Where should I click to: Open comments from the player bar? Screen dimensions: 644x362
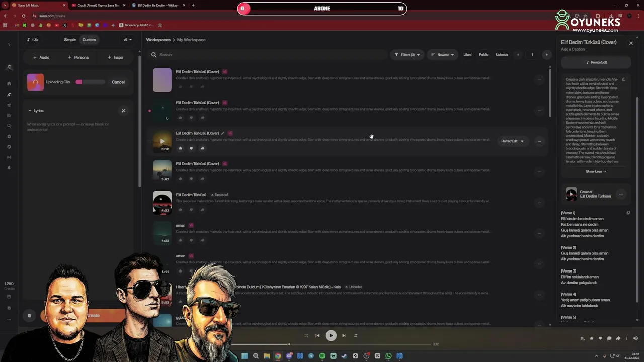point(609,338)
